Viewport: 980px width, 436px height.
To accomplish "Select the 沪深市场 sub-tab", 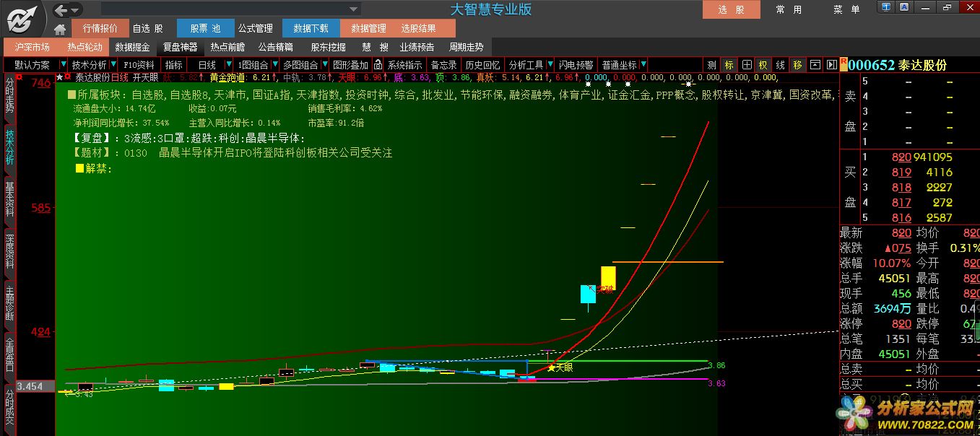I will [32, 47].
